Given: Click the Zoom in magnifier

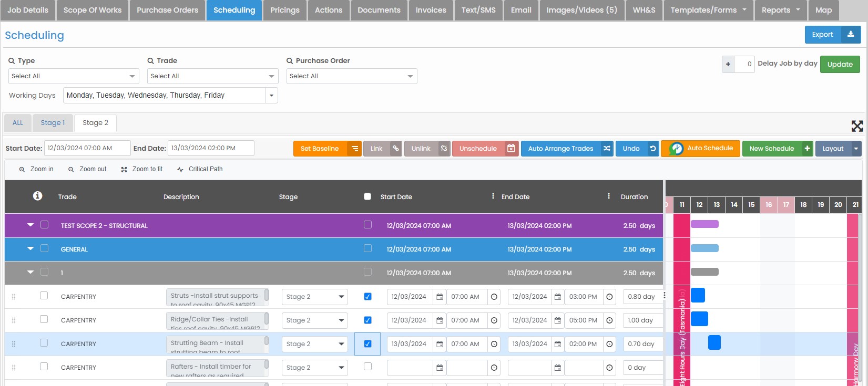Looking at the screenshot, I should (36, 169).
